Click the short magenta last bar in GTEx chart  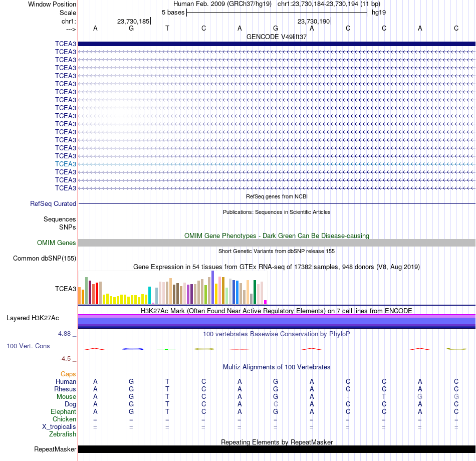[x=266, y=302]
